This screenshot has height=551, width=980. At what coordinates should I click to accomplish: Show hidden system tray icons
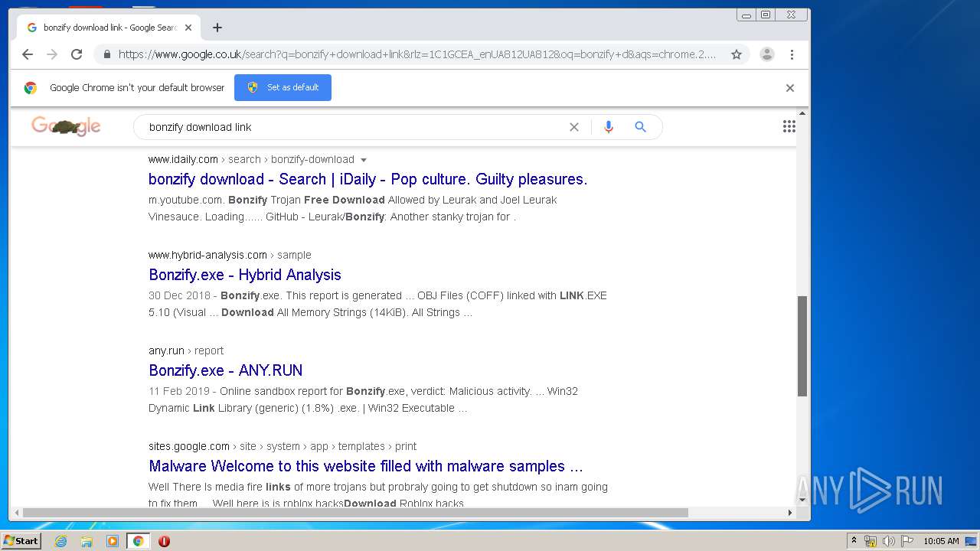[854, 541]
